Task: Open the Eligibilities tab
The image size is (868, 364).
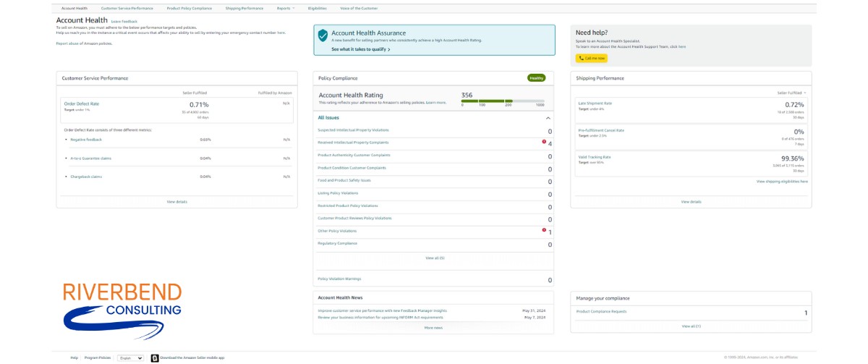Action: pos(318,8)
